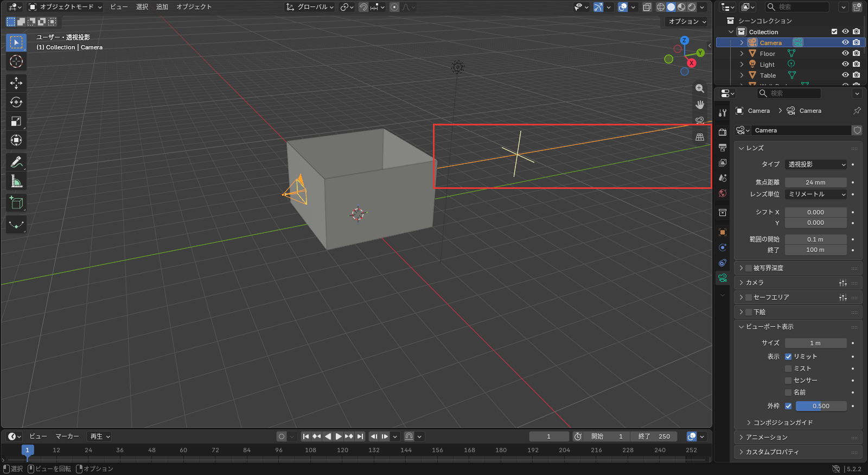Activate the Scale tool

(16, 121)
